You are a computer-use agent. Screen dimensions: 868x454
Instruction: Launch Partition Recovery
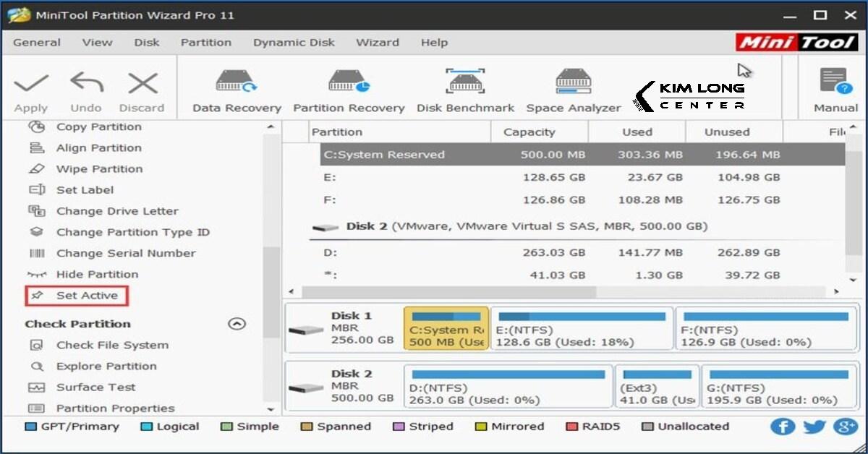tap(349, 88)
